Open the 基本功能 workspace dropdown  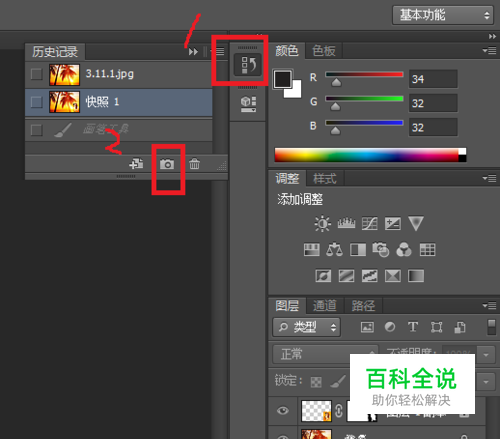443,15
